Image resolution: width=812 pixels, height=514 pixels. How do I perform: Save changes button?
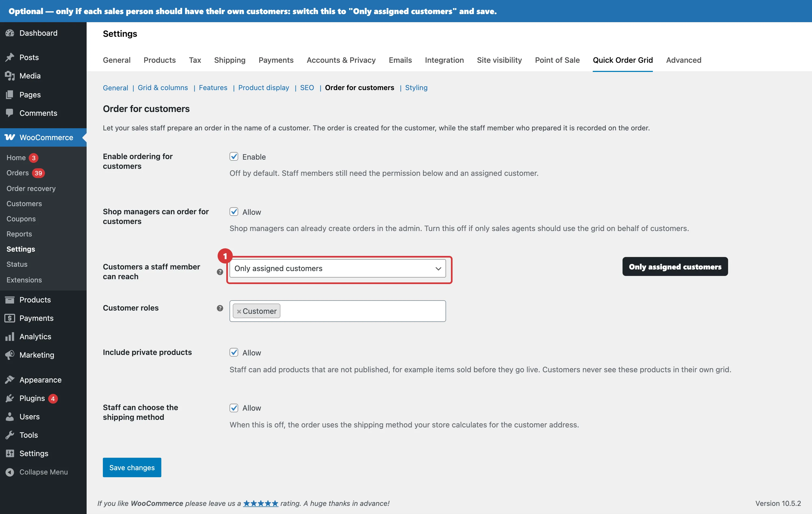pos(132,467)
